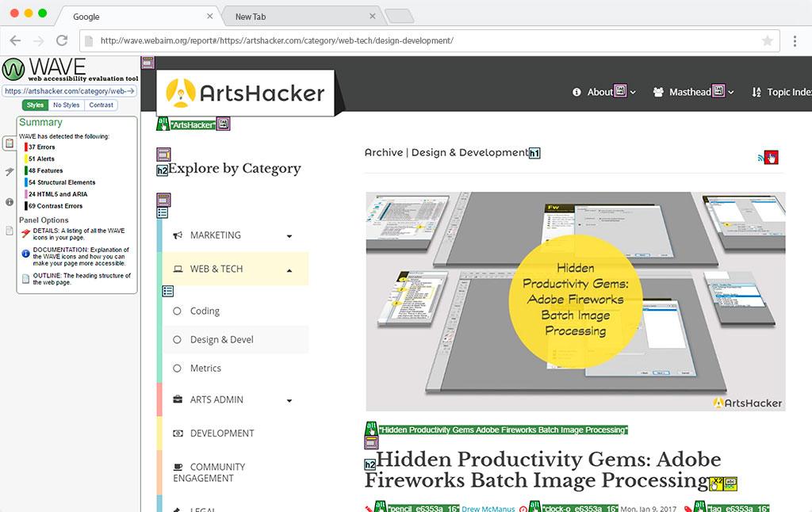The width and height of the screenshot is (812, 512).
Task: Click the info circle icon before About
Action: coord(577,92)
